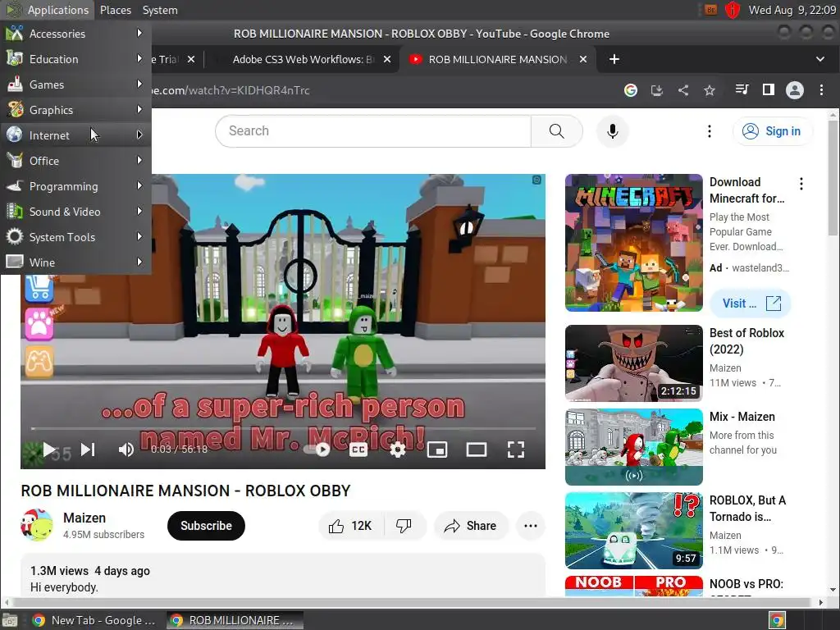Open the Minecraft ad thumbnail
This screenshot has height=630, width=840.
[x=634, y=243]
